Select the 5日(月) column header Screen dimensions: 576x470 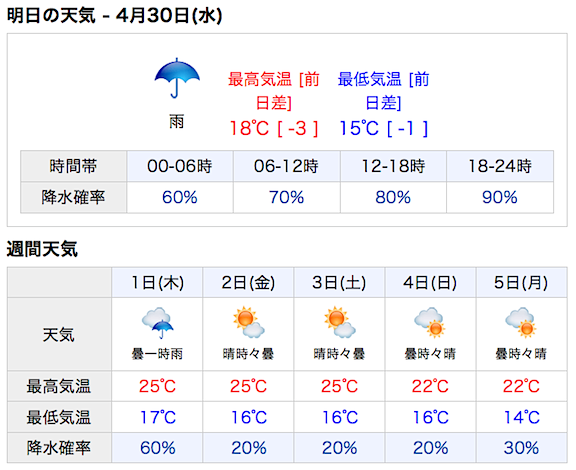(521, 283)
